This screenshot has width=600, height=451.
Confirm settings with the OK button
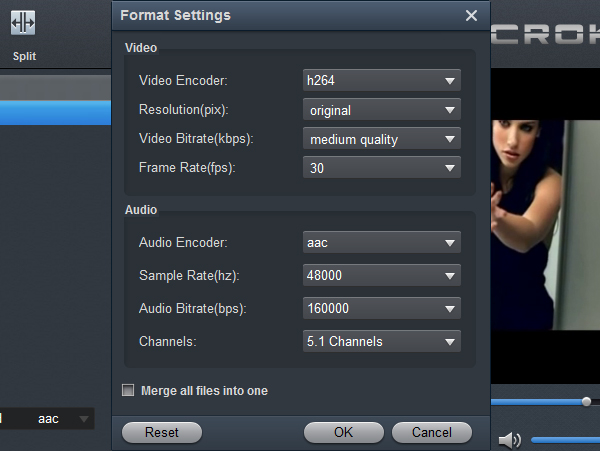tap(343, 433)
